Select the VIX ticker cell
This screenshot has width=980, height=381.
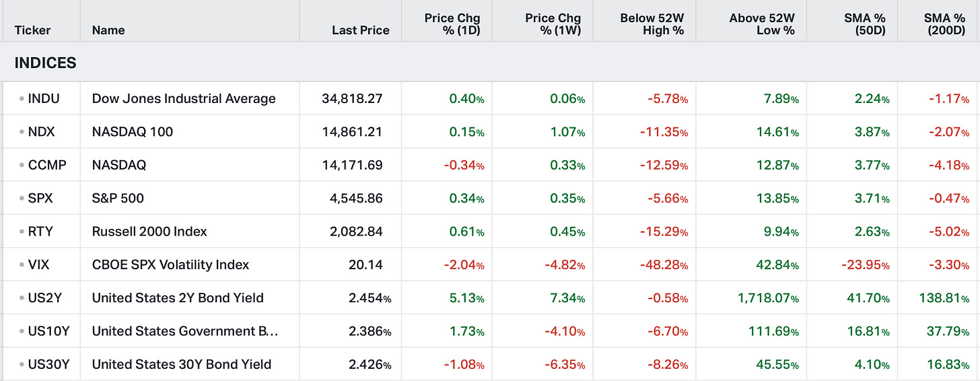(x=38, y=265)
